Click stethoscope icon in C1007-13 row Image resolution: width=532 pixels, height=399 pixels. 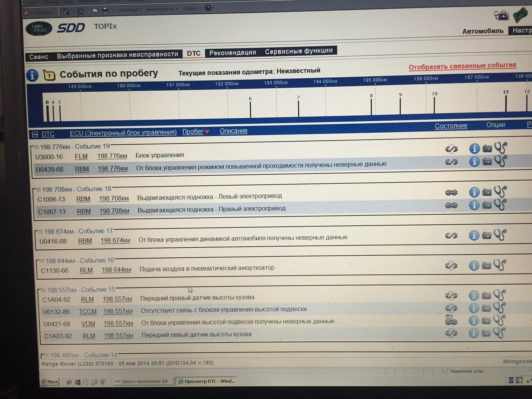500,204
